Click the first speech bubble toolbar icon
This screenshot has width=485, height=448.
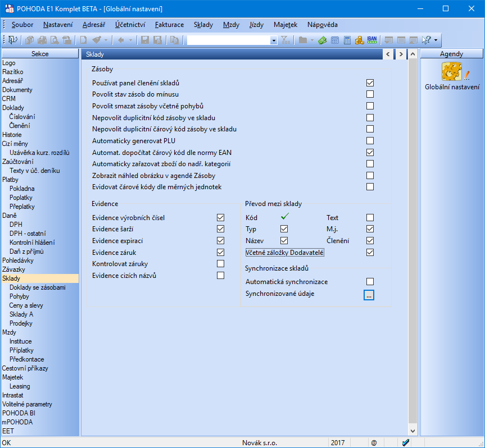[x=388, y=40]
